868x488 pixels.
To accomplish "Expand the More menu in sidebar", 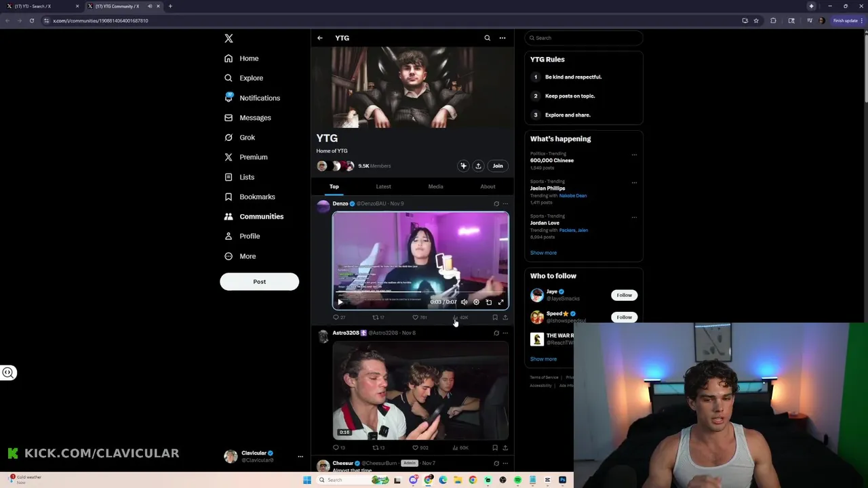I will pyautogui.click(x=240, y=256).
